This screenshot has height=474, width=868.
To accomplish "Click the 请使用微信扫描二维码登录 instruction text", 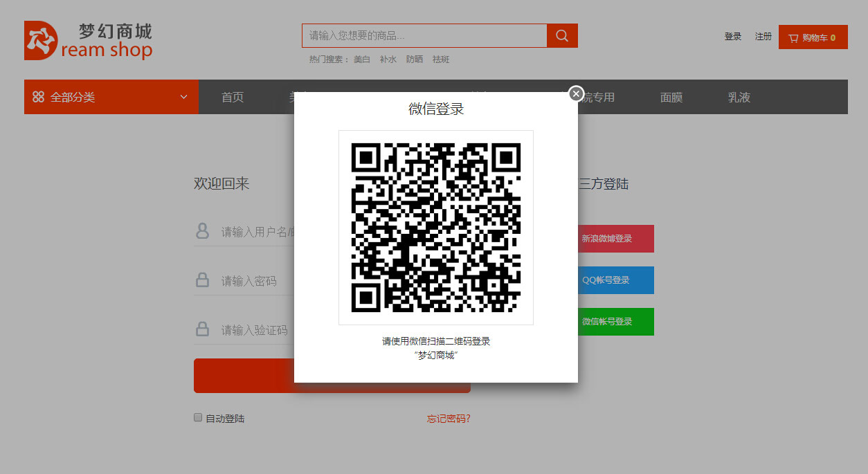I will click(x=436, y=341).
